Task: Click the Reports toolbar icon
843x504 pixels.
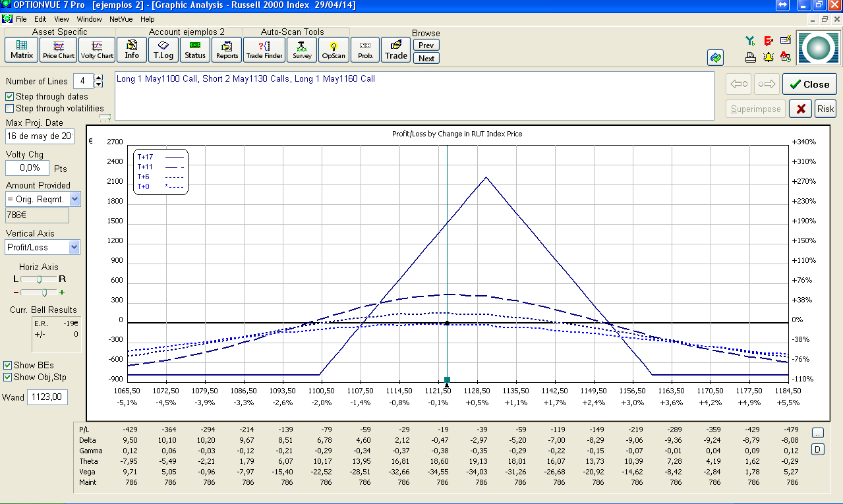Action: coord(227,49)
